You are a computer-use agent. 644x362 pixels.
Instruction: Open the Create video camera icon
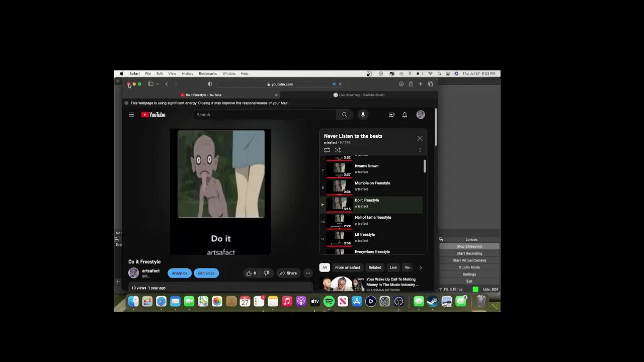(391, 115)
